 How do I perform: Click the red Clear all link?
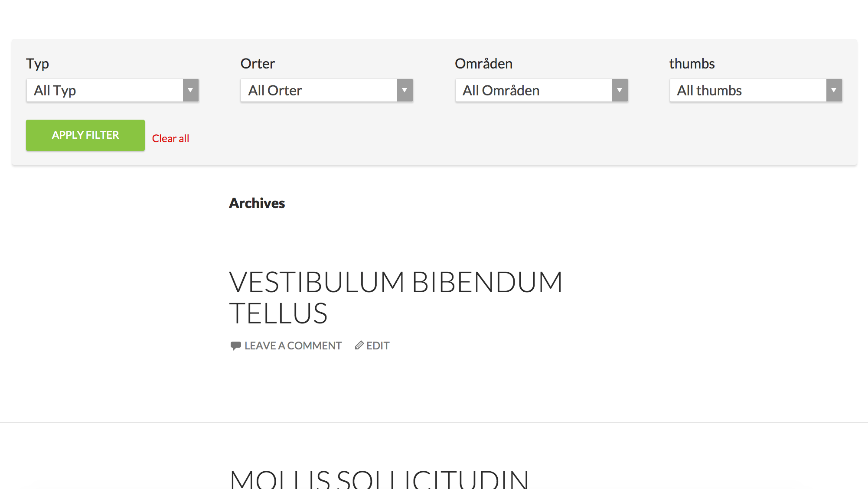[x=170, y=138]
